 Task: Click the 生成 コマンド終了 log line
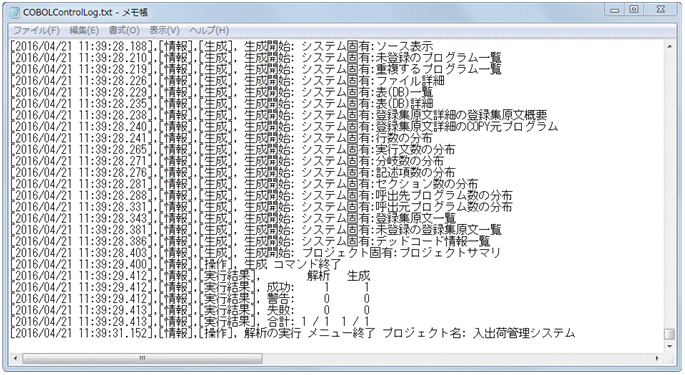point(176,264)
